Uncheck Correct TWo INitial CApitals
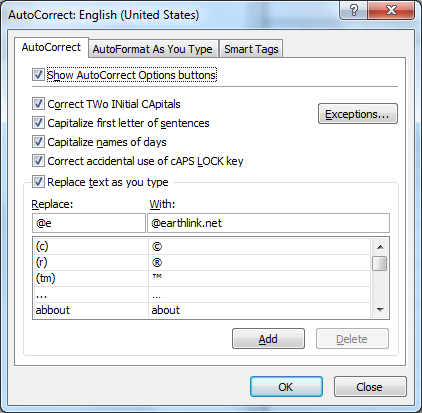The height and width of the screenshot is (413, 422). pos(38,104)
